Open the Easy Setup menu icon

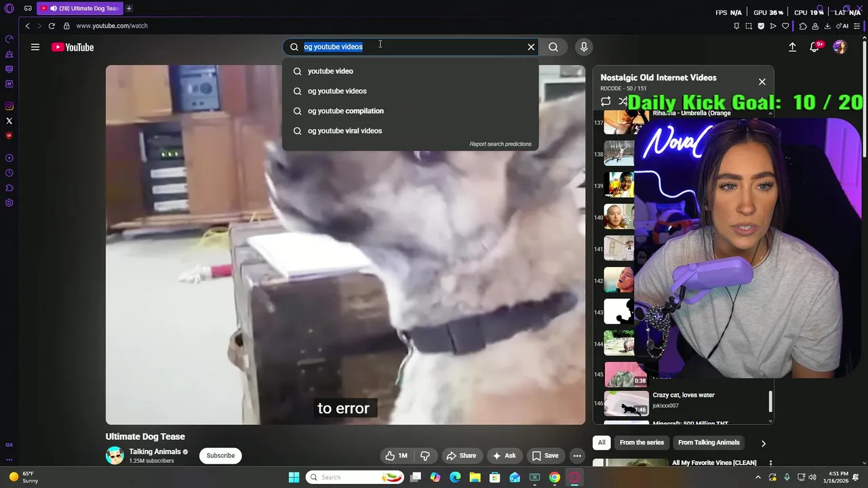tap(858, 26)
